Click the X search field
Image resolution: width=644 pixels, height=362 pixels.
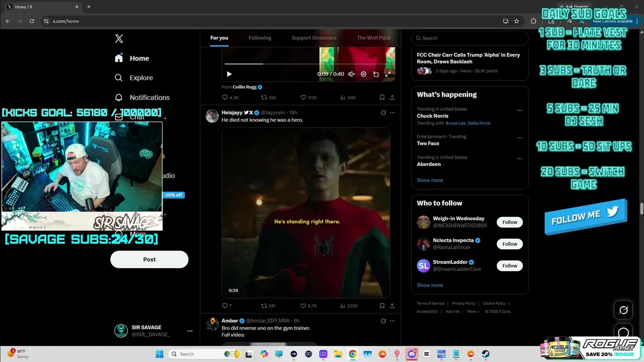[x=470, y=38]
